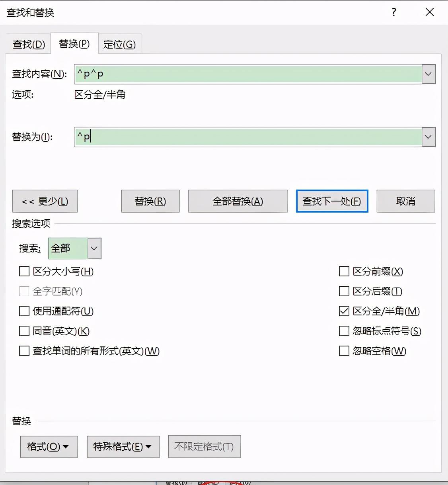Enable the 使用通配符 option

24,311
